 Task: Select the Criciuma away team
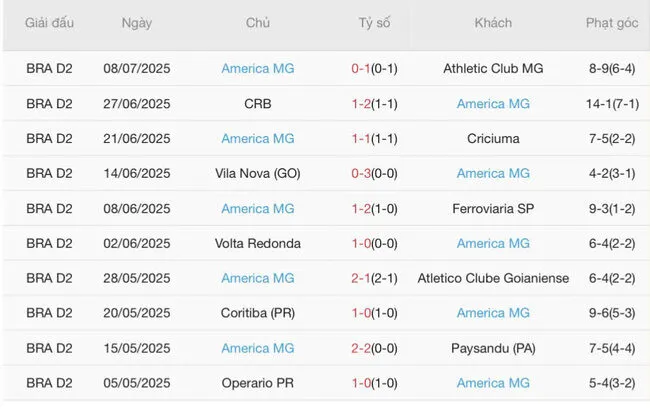click(492, 139)
